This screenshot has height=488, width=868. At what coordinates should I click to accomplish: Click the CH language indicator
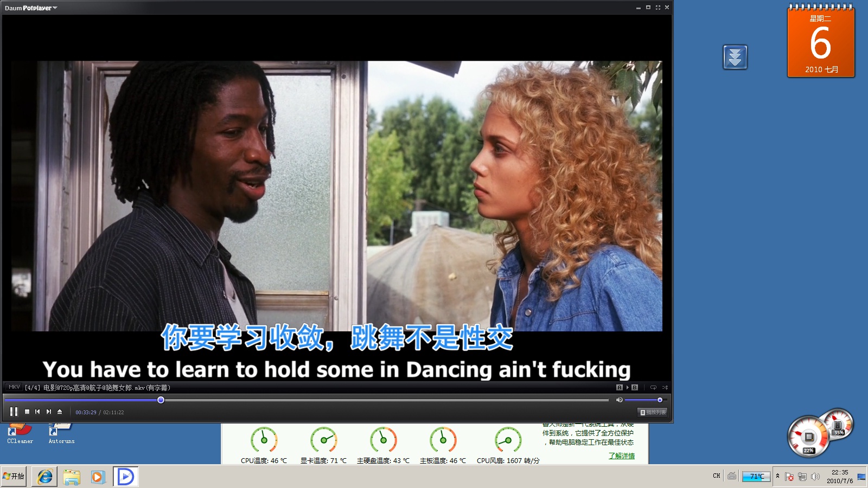[x=716, y=476]
